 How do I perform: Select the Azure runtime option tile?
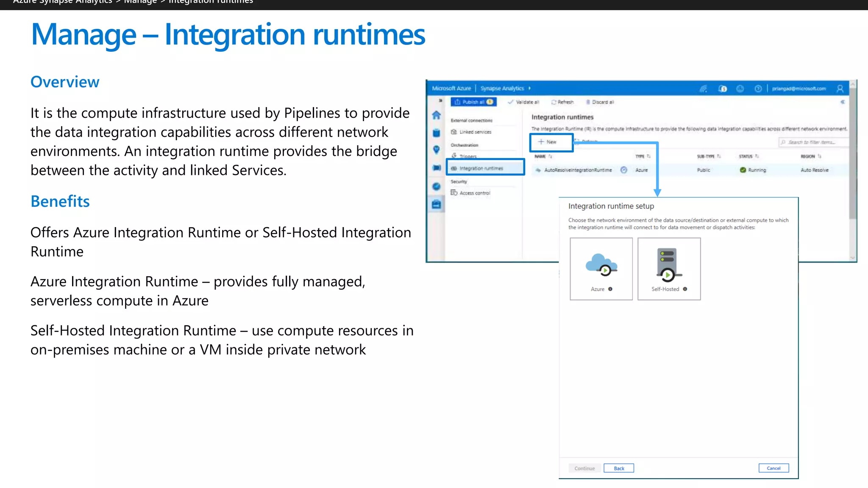click(601, 269)
